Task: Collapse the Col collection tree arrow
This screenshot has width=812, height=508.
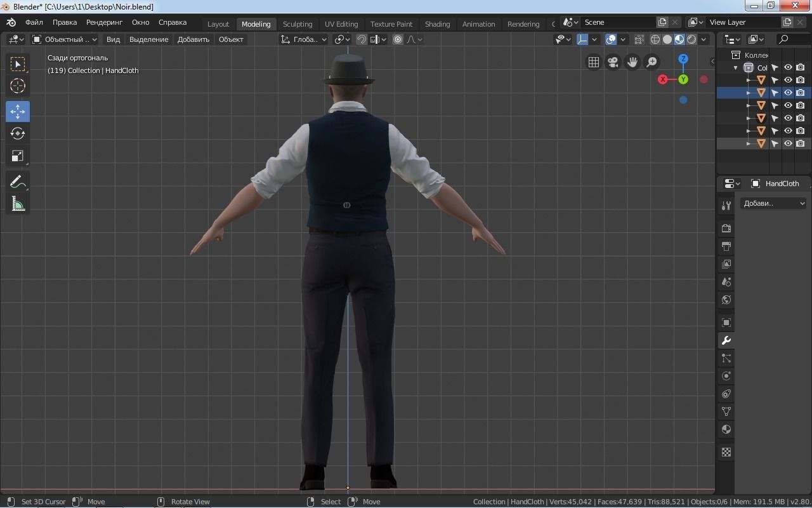Action: click(736, 67)
